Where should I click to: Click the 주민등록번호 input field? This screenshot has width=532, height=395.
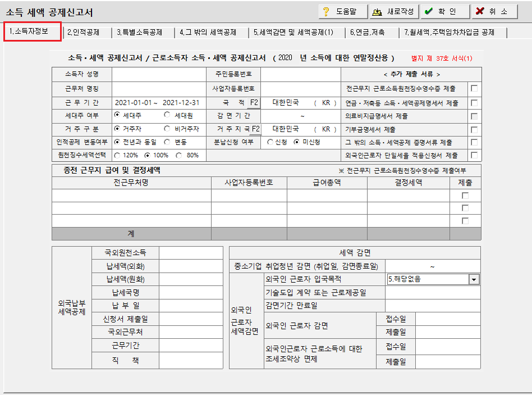[301, 74]
